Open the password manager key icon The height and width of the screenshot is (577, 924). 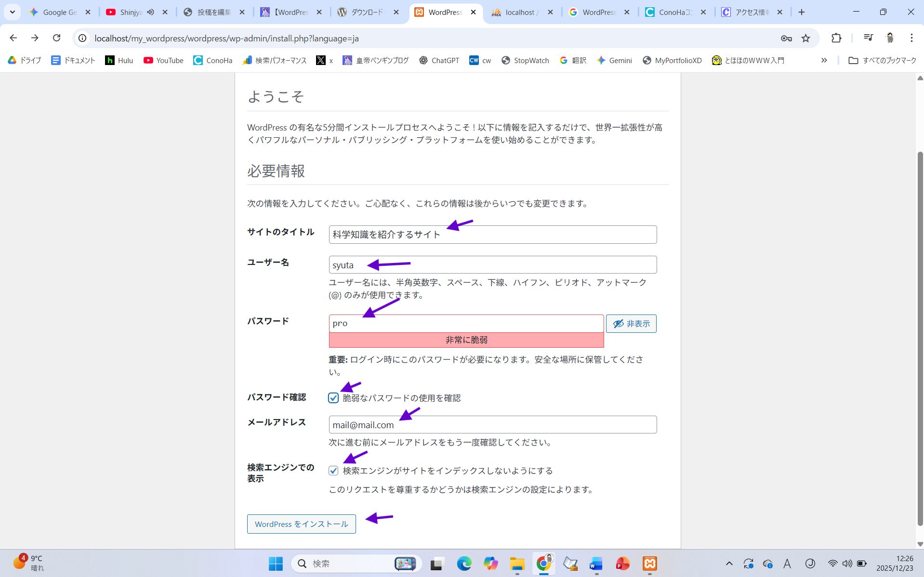click(786, 38)
